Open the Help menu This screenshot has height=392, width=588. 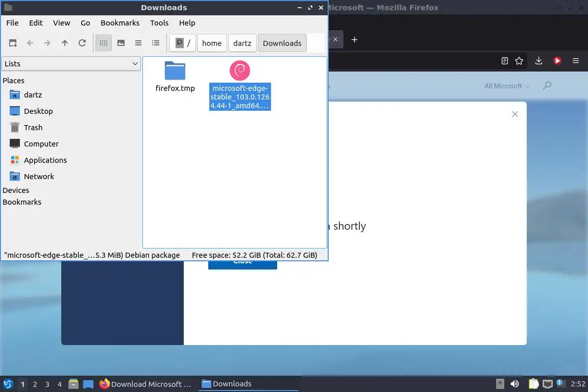click(187, 23)
